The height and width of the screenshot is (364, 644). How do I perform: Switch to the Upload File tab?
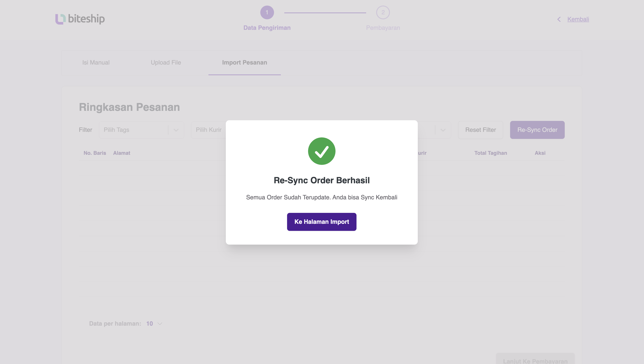pyautogui.click(x=166, y=63)
